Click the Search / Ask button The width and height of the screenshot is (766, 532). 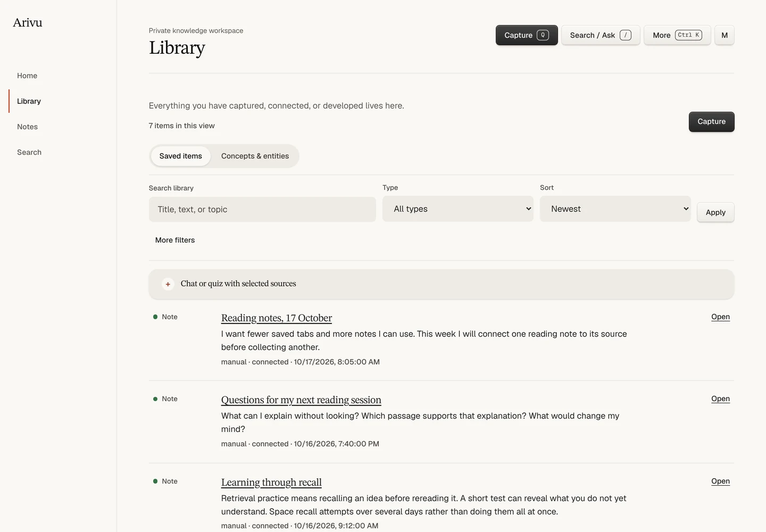(601, 35)
